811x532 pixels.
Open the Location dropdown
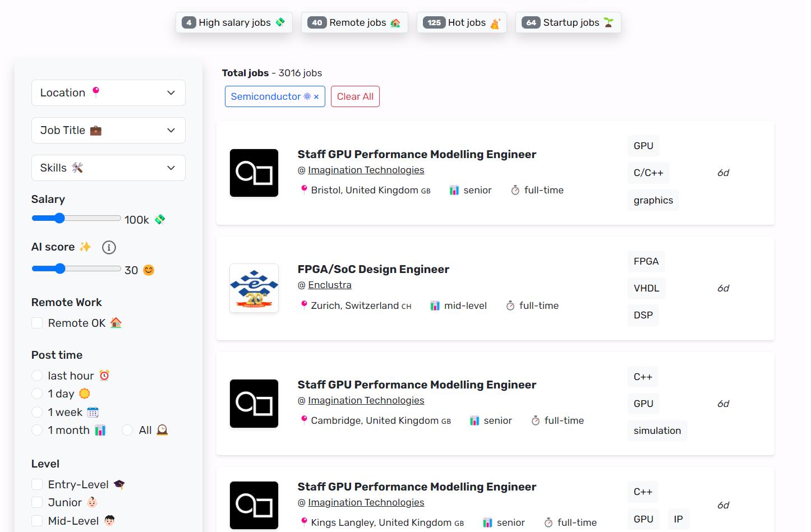pyautogui.click(x=108, y=93)
